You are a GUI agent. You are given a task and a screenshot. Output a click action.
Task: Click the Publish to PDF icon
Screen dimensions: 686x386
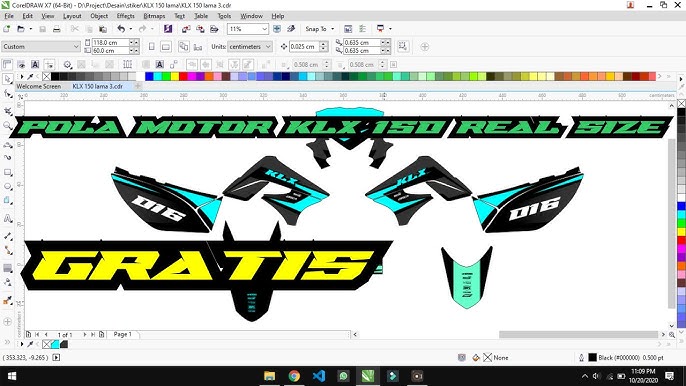214,29
